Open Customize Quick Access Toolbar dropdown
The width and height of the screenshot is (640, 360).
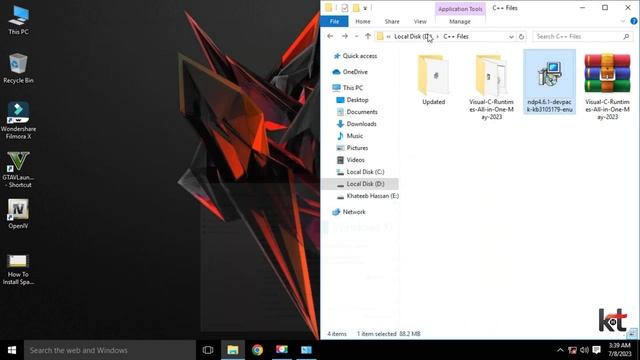pyautogui.click(x=365, y=8)
